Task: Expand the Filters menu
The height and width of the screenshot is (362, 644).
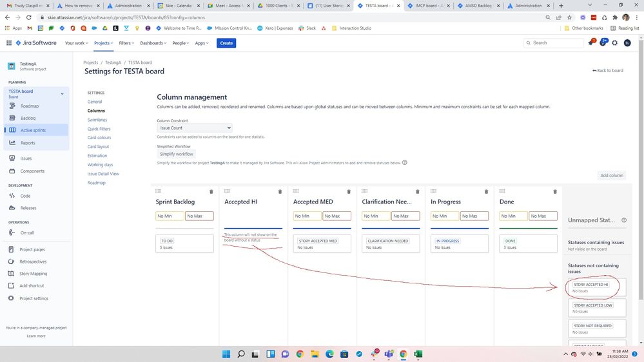Action: [x=126, y=43]
